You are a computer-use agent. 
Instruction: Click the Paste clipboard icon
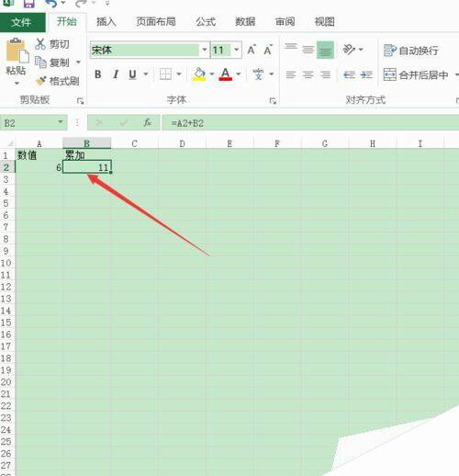tap(17, 51)
